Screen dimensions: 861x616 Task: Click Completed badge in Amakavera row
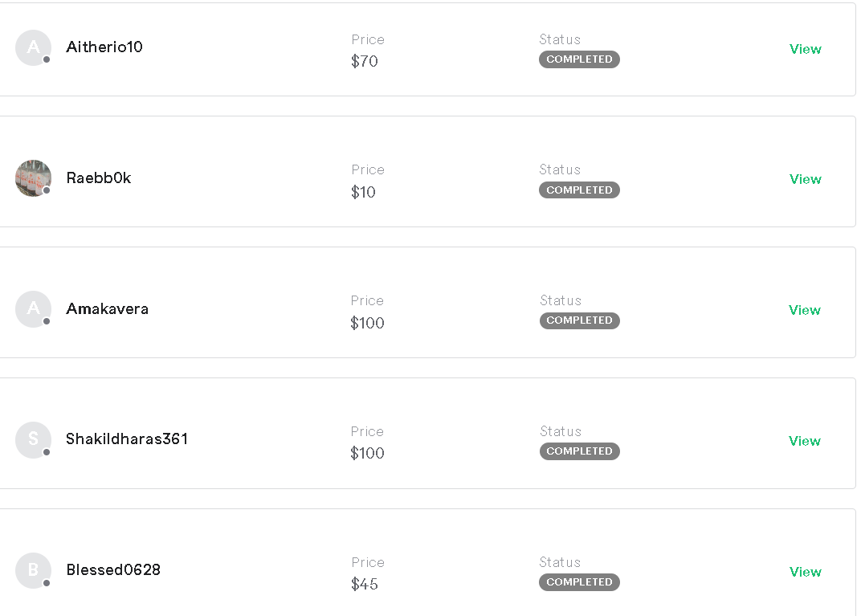pyautogui.click(x=579, y=320)
